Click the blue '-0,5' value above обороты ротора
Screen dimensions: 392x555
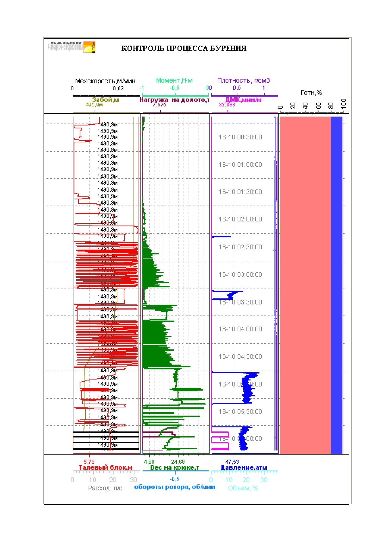(x=175, y=479)
